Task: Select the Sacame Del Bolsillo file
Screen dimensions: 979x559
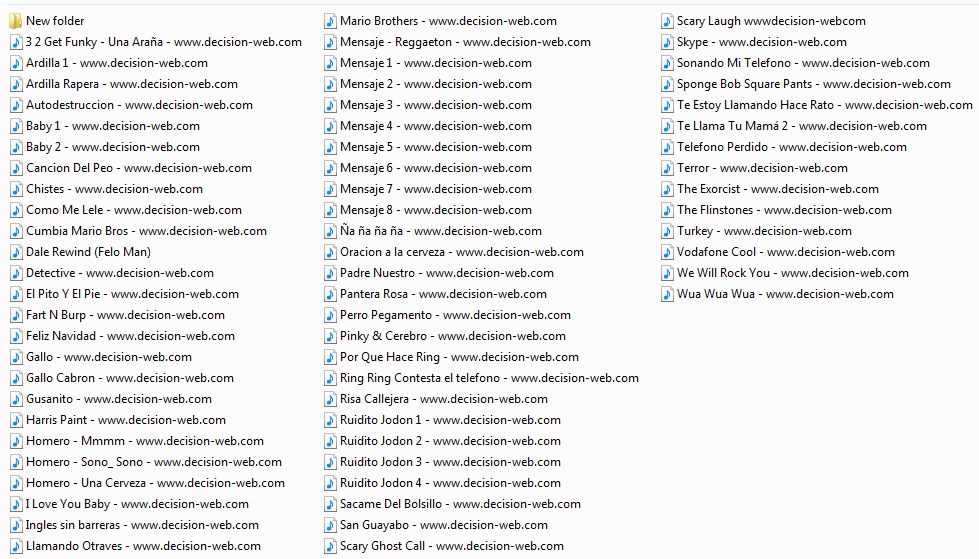Action: point(460,504)
